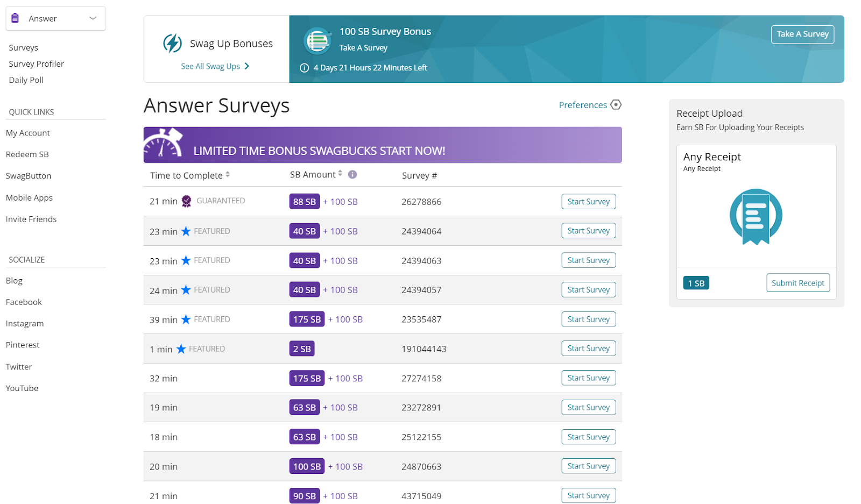861x504 pixels.
Task: Click the Featured star on survey 191044143
Action: tap(181, 349)
